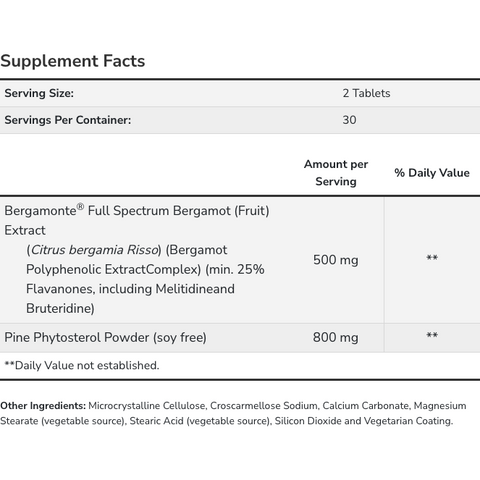The image size is (480, 480).
Task: Click the servings count 30
Action: click(x=349, y=120)
